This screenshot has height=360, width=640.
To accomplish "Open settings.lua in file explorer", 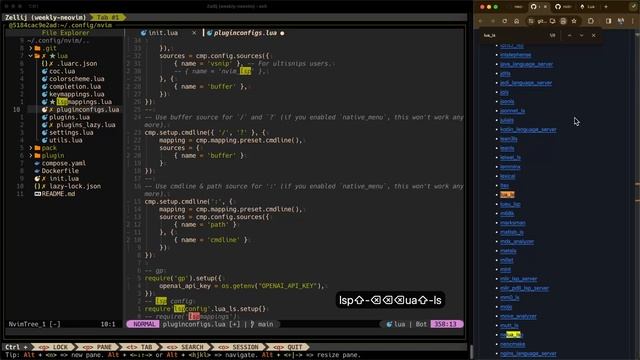I will [x=71, y=133].
